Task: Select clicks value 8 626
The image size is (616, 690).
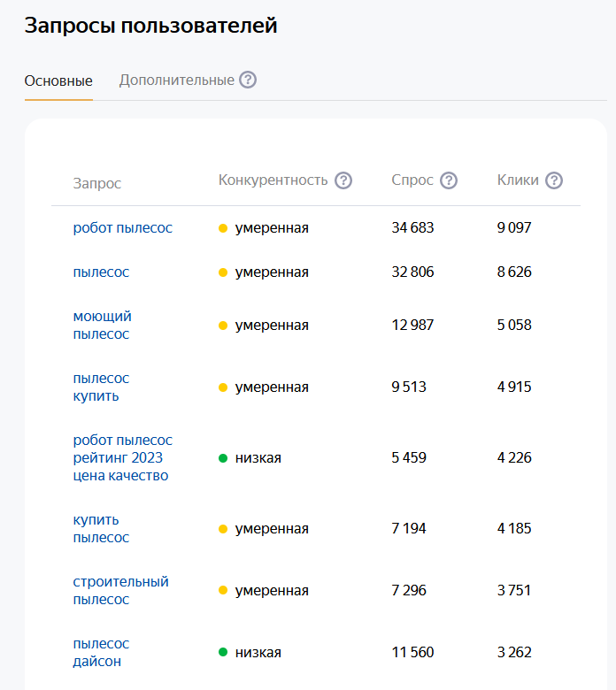Action: coord(514,272)
